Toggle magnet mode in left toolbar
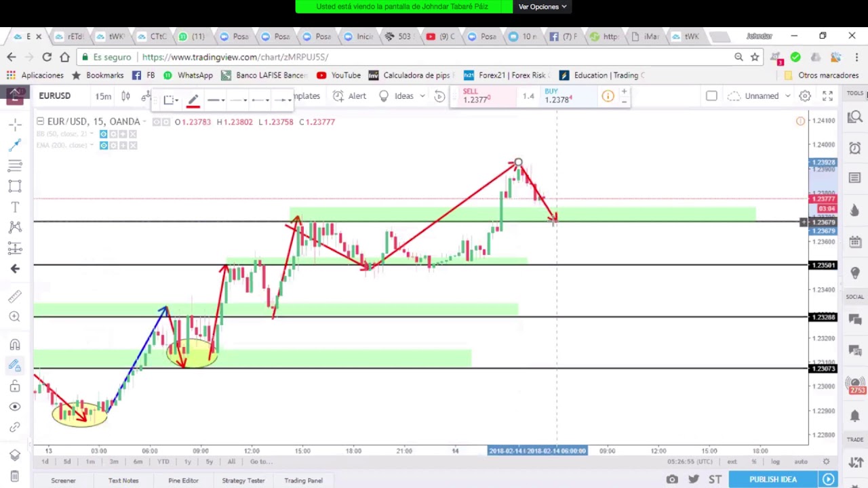Image resolution: width=868 pixels, height=488 pixels. 15,344
